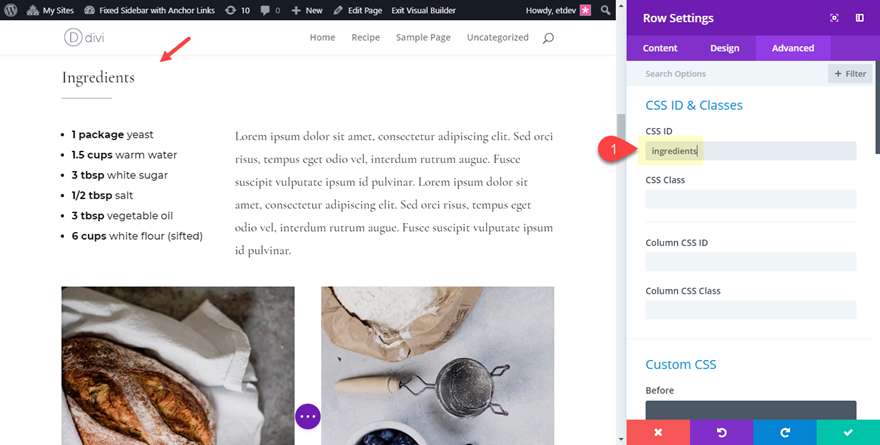This screenshot has height=445, width=880.
Task: Toggle fullscreen focus for Row Settings
Action: (834, 18)
